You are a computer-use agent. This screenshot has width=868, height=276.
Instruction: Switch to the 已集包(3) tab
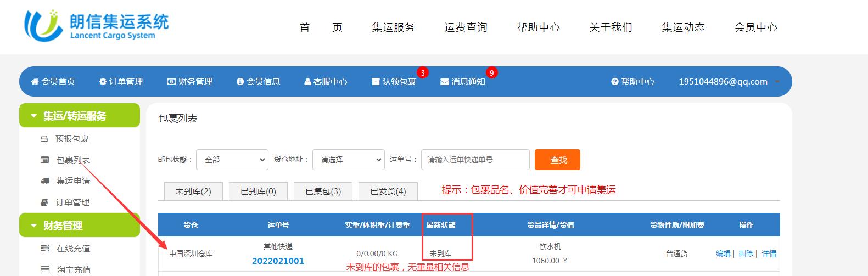(x=323, y=191)
